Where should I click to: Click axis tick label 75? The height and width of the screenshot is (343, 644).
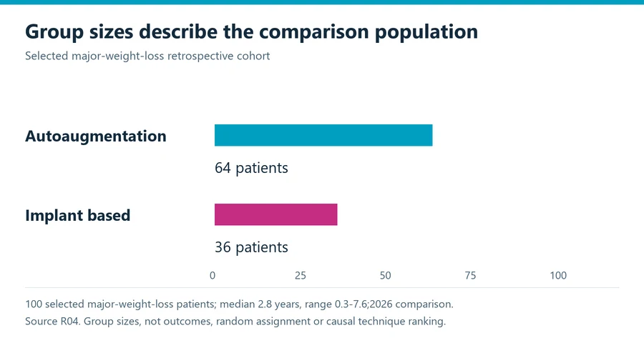coord(470,275)
